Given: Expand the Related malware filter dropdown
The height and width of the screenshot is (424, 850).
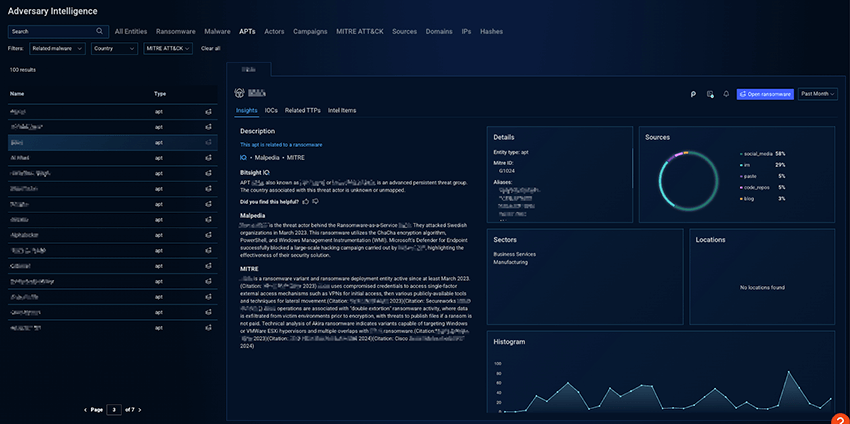Looking at the screenshot, I should click(x=57, y=48).
